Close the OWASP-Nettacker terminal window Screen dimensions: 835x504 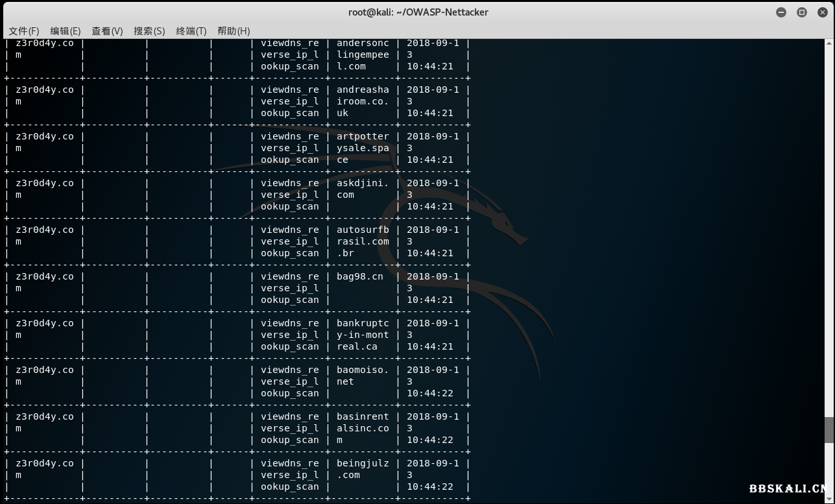coord(822,12)
